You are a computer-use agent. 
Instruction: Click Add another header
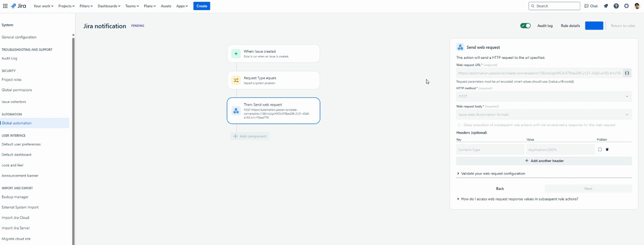(x=544, y=161)
